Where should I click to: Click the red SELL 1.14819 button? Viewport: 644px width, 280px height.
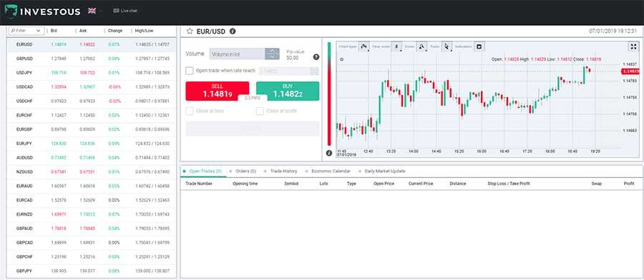tap(218, 91)
